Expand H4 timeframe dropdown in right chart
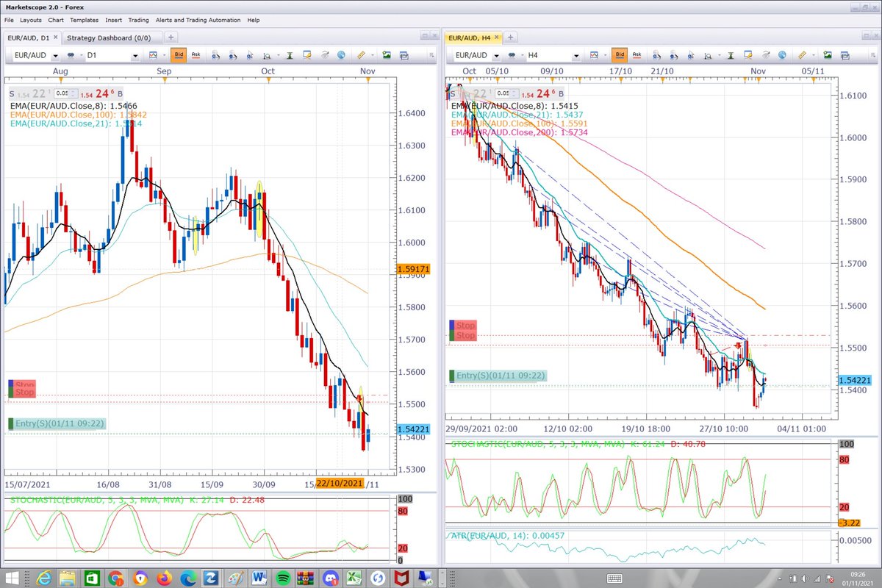This screenshot has height=588, width=882. (x=576, y=56)
